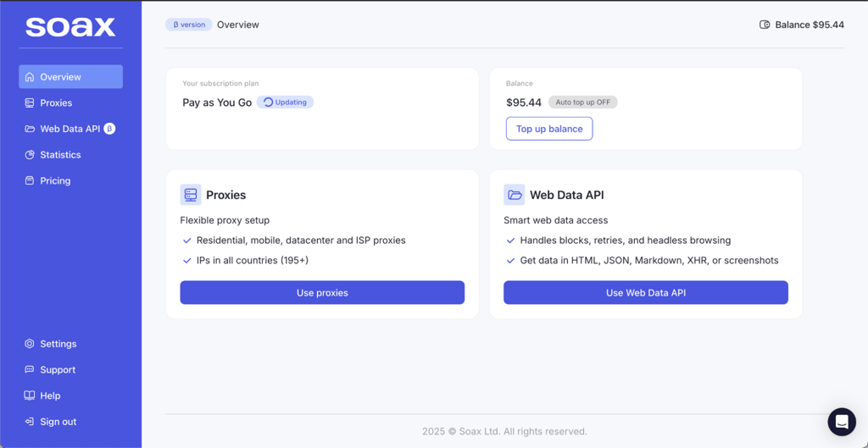The width and height of the screenshot is (868, 448).
Task: Click the Use proxies button
Action: pyautogui.click(x=322, y=292)
